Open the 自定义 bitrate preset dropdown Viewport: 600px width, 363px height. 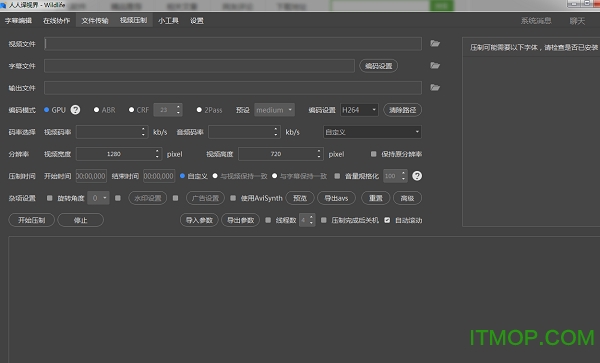pos(372,132)
